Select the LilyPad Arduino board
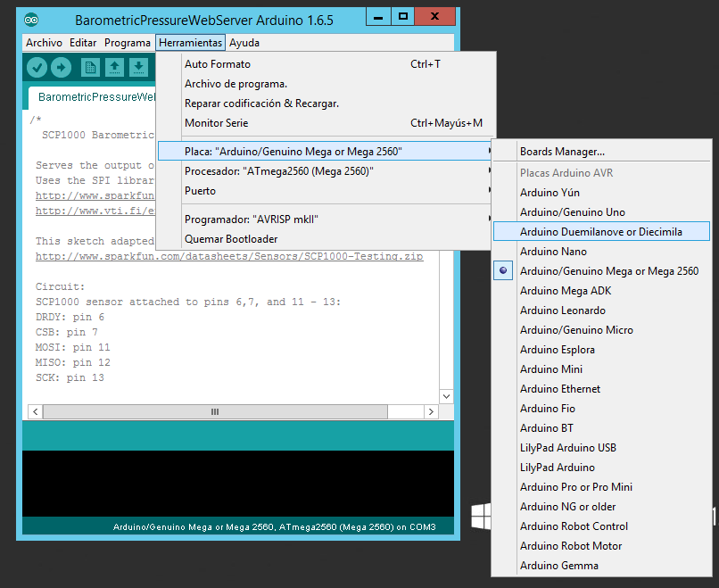The height and width of the screenshot is (588, 719). pos(601,468)
